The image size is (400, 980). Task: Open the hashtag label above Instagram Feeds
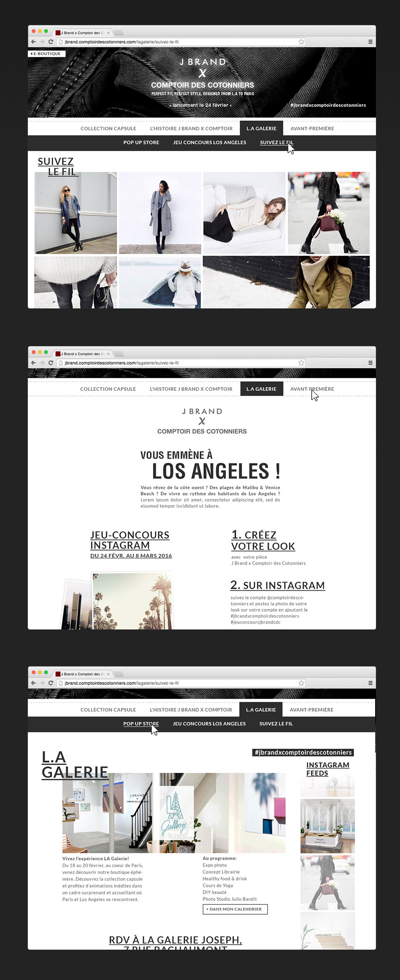303,752
